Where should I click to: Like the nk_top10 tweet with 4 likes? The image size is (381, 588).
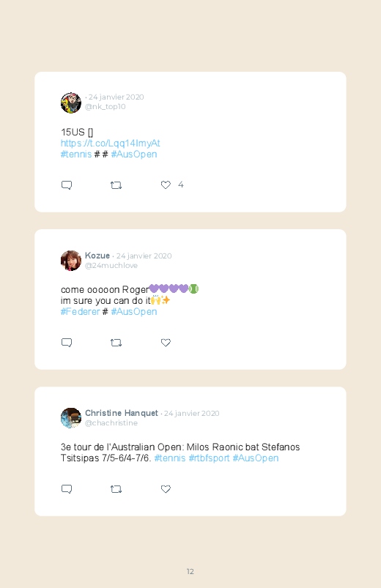(166, 185)
